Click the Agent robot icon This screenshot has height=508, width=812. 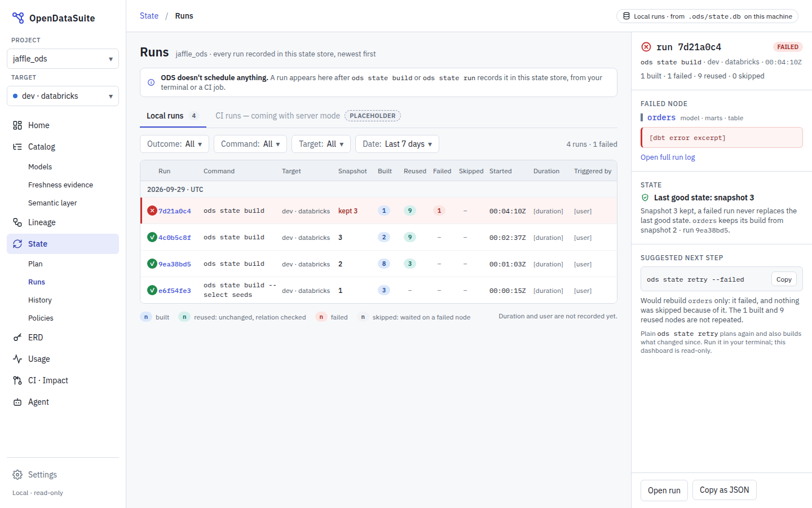pos(17,402)
